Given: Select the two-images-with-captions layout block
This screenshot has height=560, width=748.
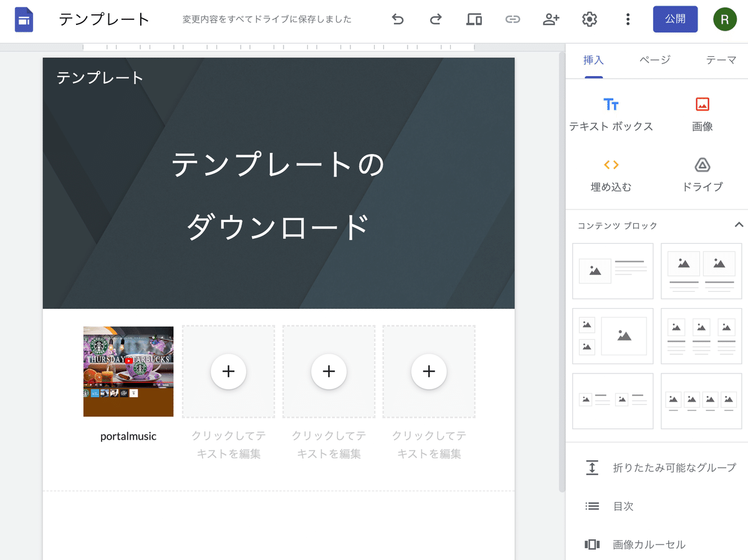Looking at the screenshot, I should [701, 271].
